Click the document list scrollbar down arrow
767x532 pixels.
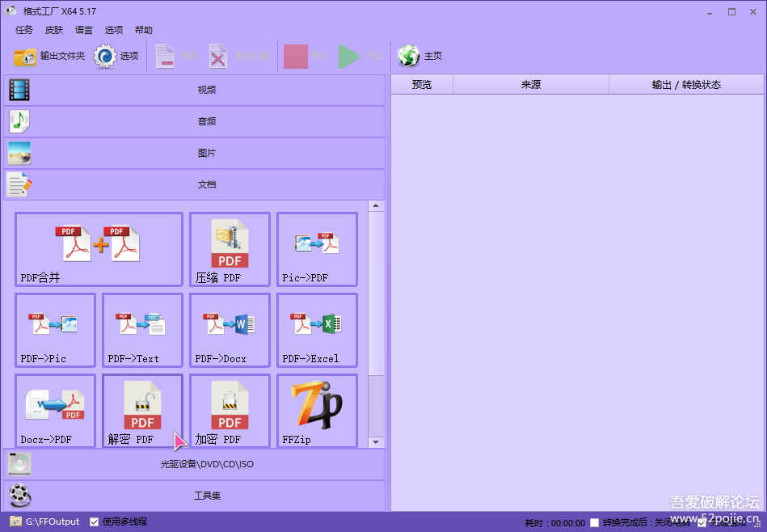(376, 441)
